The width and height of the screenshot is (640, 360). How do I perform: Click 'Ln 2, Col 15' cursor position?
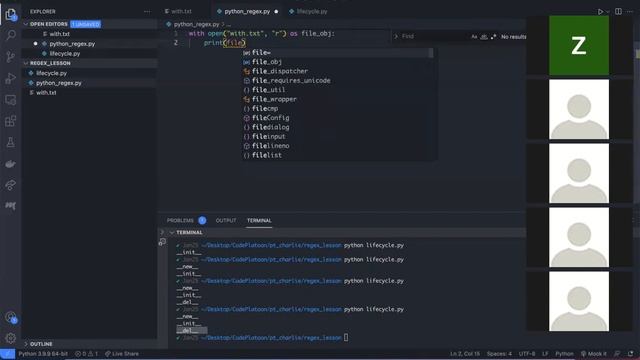pyautogui.click(x=465, y=354)
